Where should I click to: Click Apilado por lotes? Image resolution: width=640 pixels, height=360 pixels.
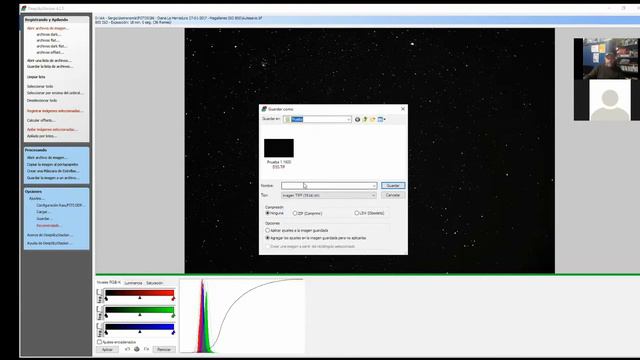[x=42, y=136]
